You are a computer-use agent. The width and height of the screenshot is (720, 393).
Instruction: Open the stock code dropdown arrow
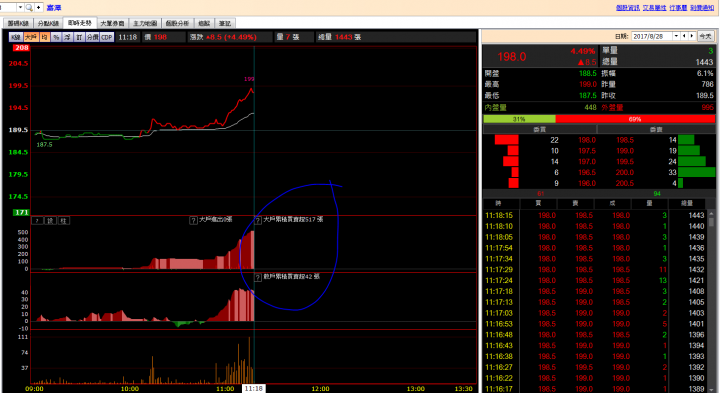20,7
